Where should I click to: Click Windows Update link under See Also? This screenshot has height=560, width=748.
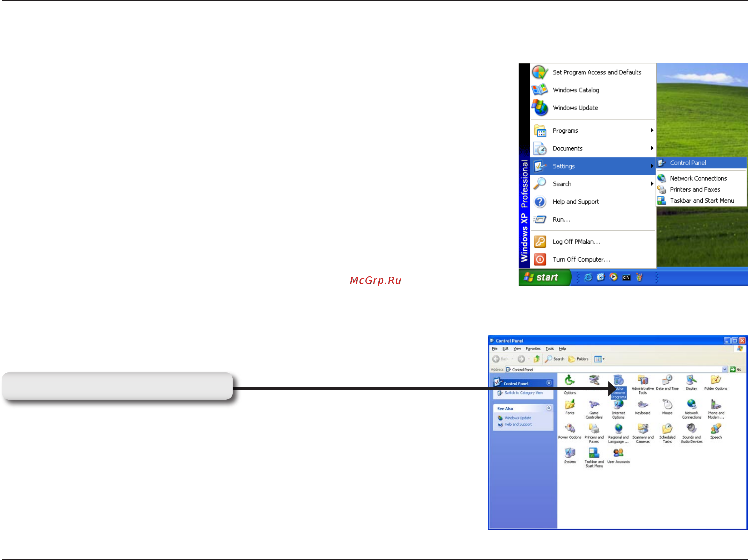(518, 418)
